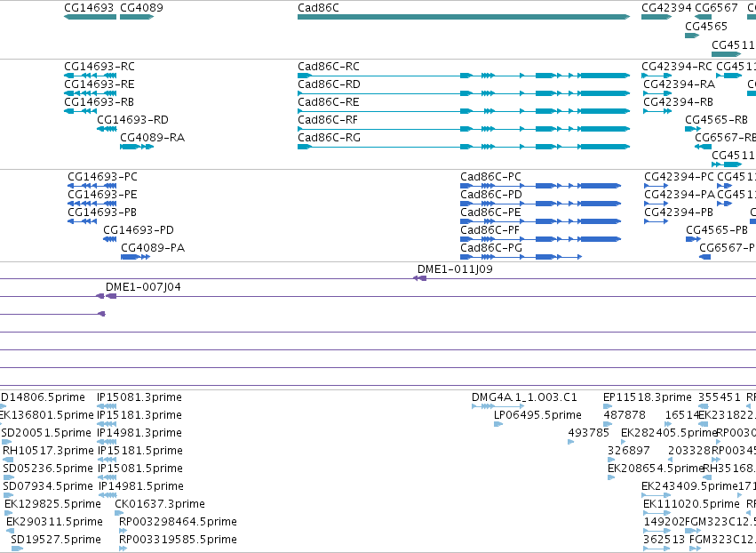Click the CG14693-PD CDS label
756x553 pixels.
139,230
